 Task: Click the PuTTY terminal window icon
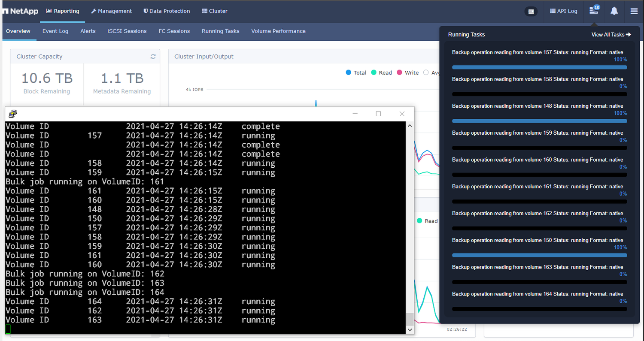pos(13,114)
